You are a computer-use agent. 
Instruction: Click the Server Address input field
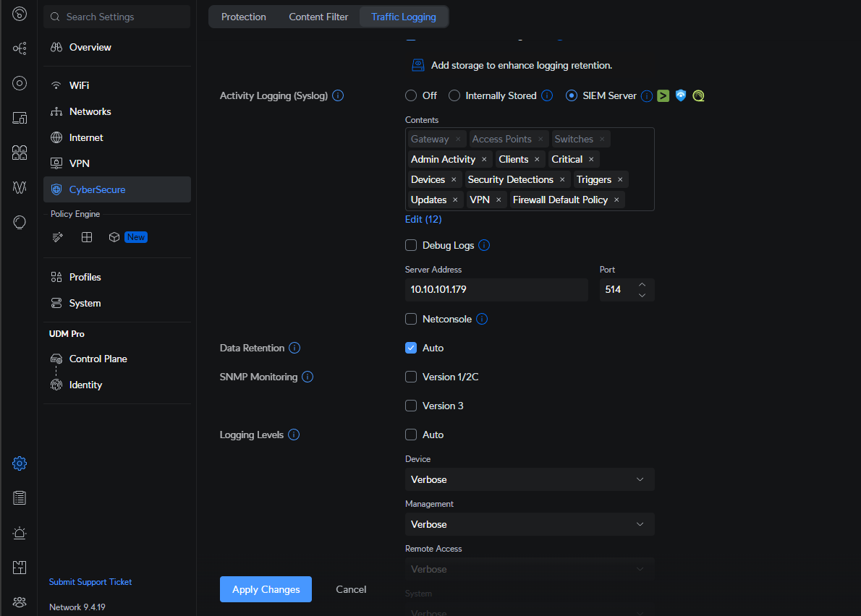[496, 290]
